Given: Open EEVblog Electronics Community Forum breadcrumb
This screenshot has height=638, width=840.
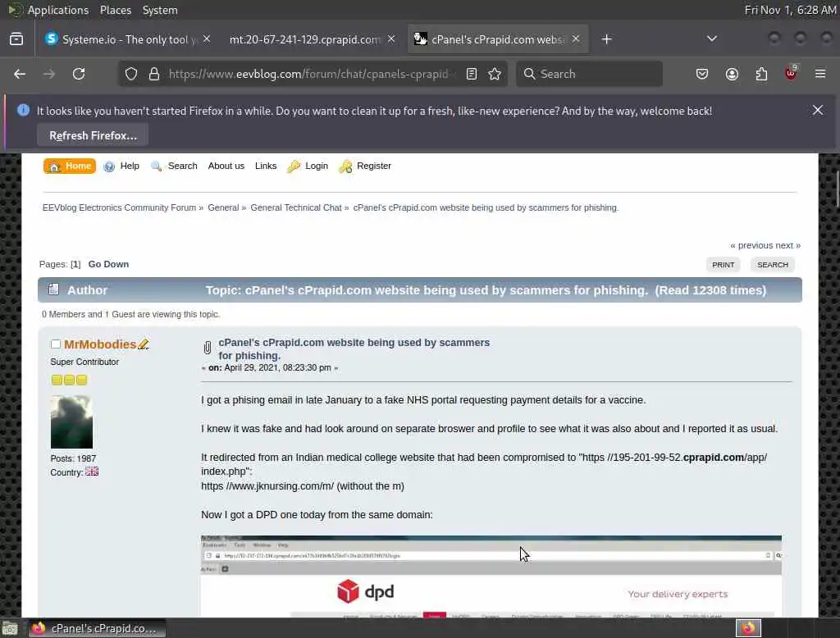Looking at the screenshot, I should pyautogui.click(x=119, y=207).
